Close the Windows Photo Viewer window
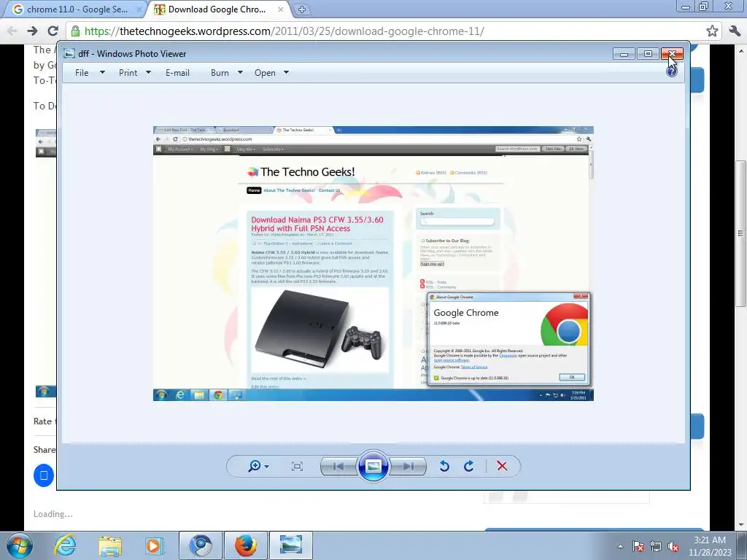Image resolution: width=747 pixels, height=560 pixels. click(672, 54)
